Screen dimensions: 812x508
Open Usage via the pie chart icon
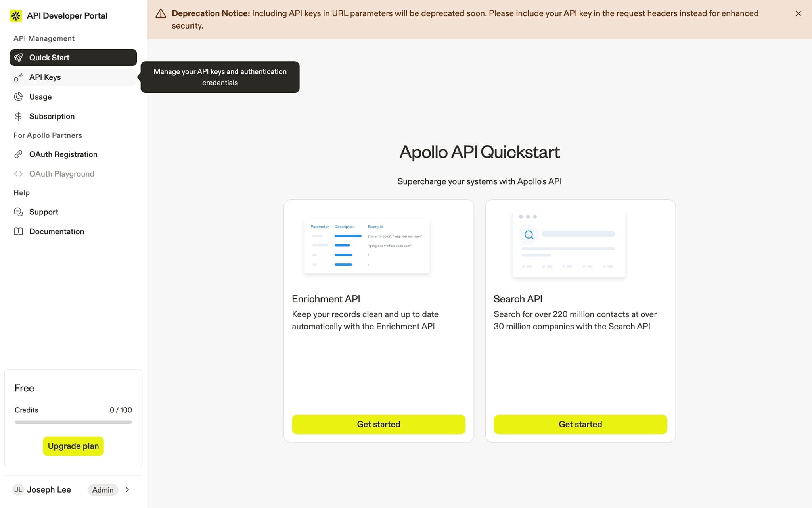coord(18,96)
